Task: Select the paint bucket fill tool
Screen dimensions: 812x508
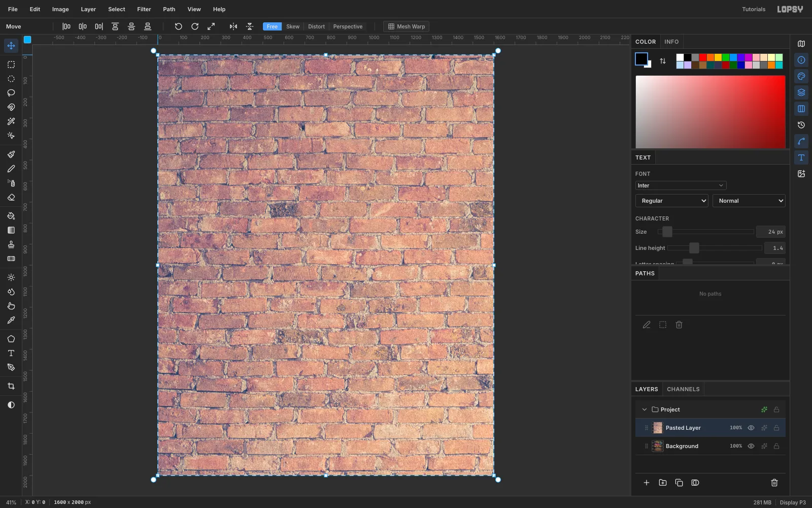Action: click(11, 216)
